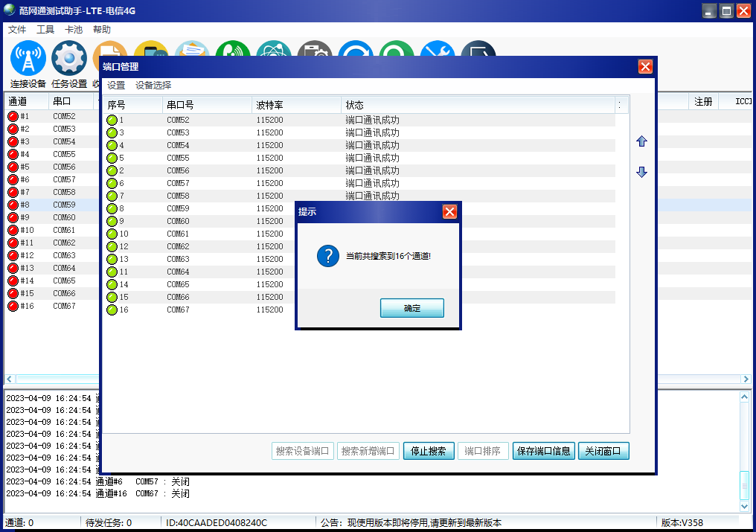
Task: Select COM62 row in main channel list
Action: point(52,243)
